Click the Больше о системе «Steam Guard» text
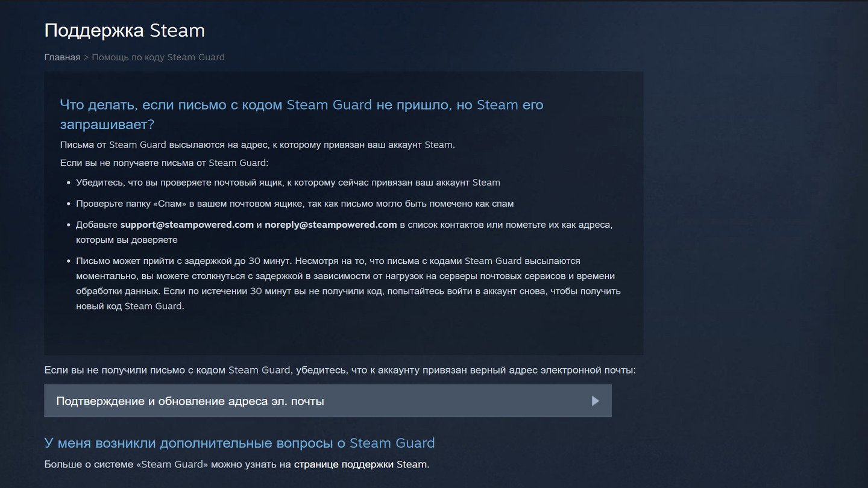 tap(168, 465)
